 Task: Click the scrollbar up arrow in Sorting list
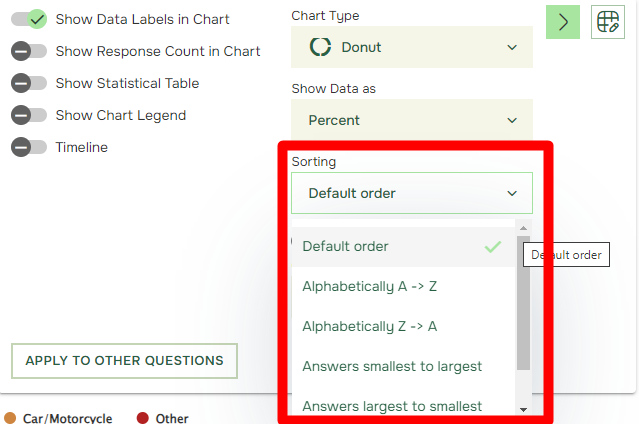[x=524, y=228]
